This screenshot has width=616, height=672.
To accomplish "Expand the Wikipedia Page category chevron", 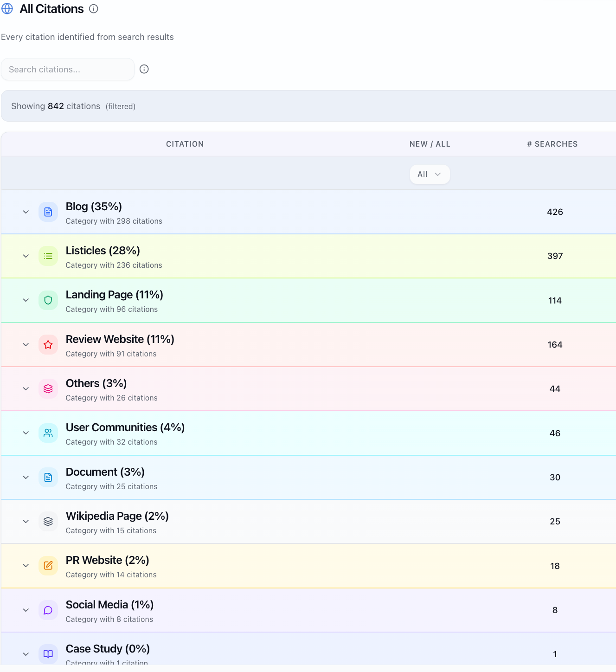I will click(26, 522).
